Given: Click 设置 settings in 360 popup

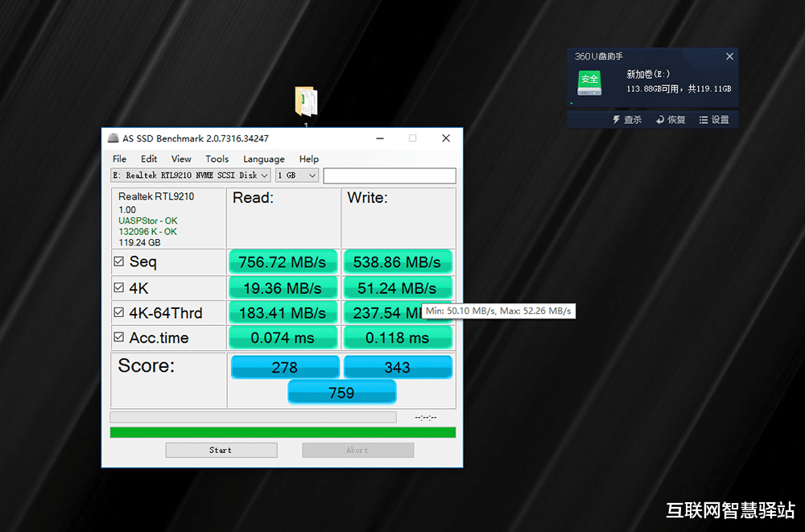Looking at the screenshot, I should pos(714,120).
